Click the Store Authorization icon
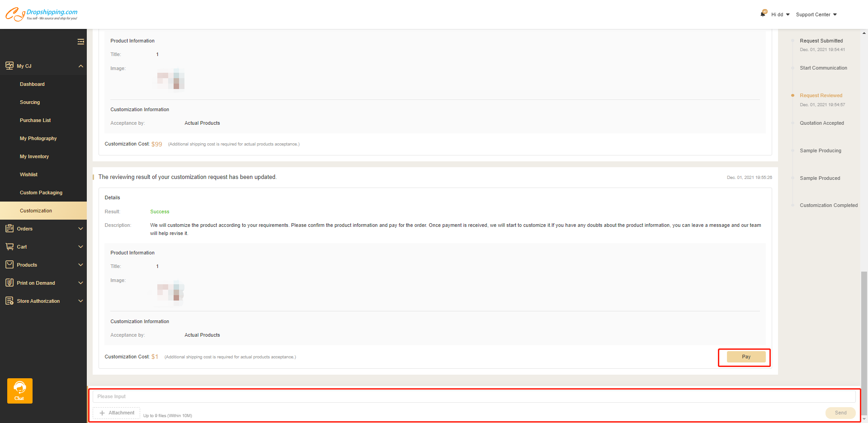Screen dimensions: 868x423 tap(9, 301)
